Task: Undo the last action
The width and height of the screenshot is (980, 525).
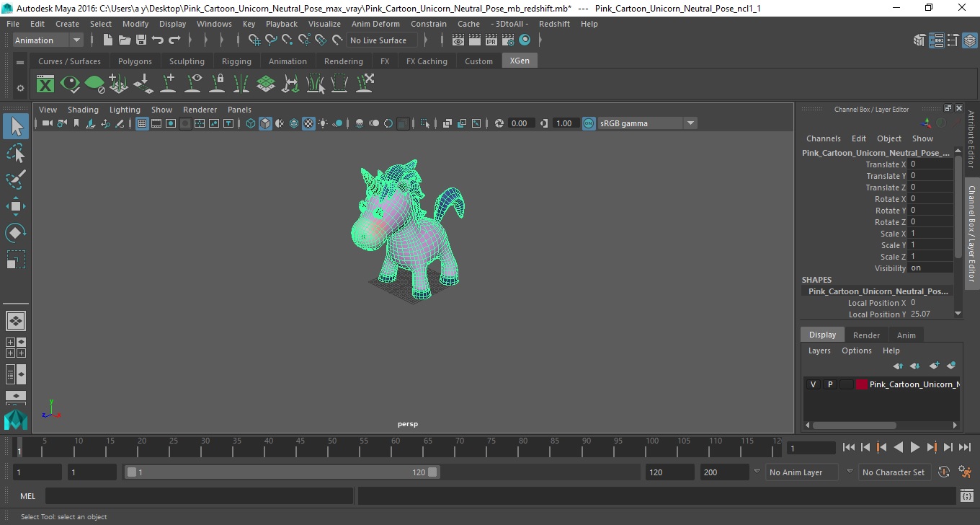Action: click(158, 40)
